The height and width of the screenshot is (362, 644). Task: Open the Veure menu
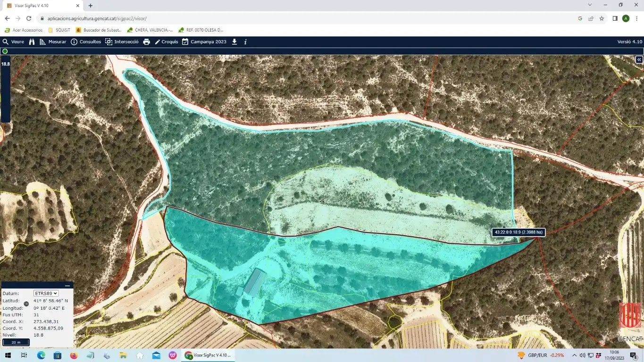pos(13,42)
